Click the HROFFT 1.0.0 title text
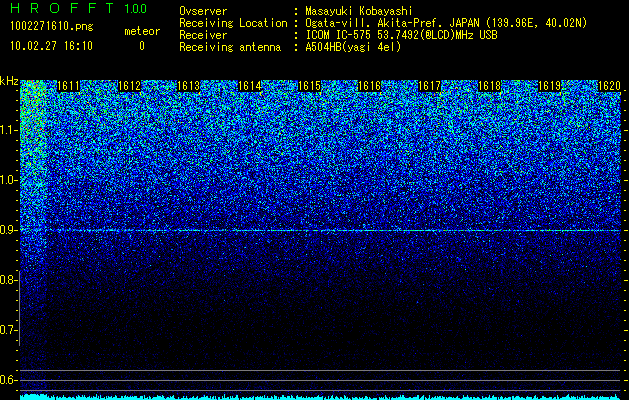The width and height of the screenshot is (629, 400). click(78, 8)
